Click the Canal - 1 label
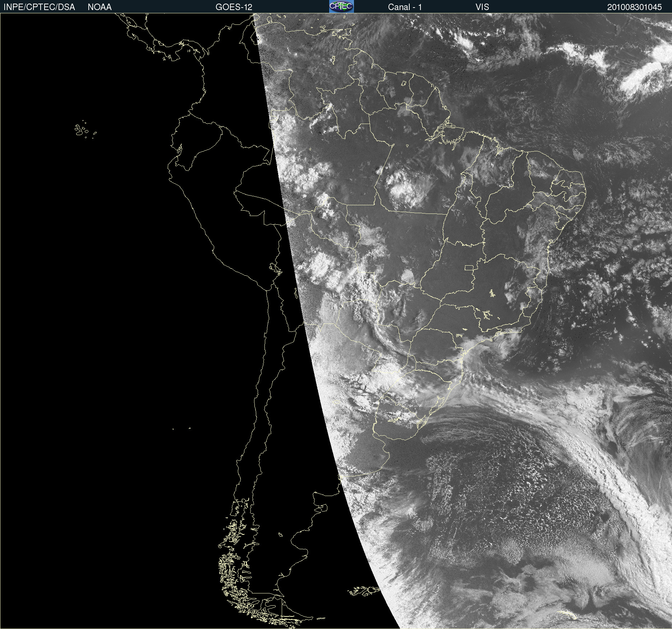Viewport: 672px width, 629px height. 405,7
